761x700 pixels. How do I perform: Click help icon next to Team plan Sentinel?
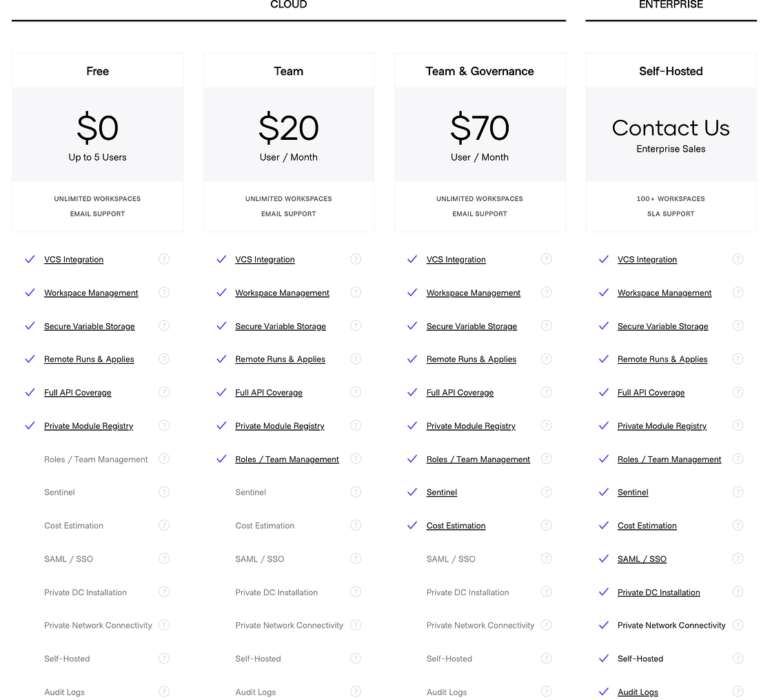tap(356, 492)
